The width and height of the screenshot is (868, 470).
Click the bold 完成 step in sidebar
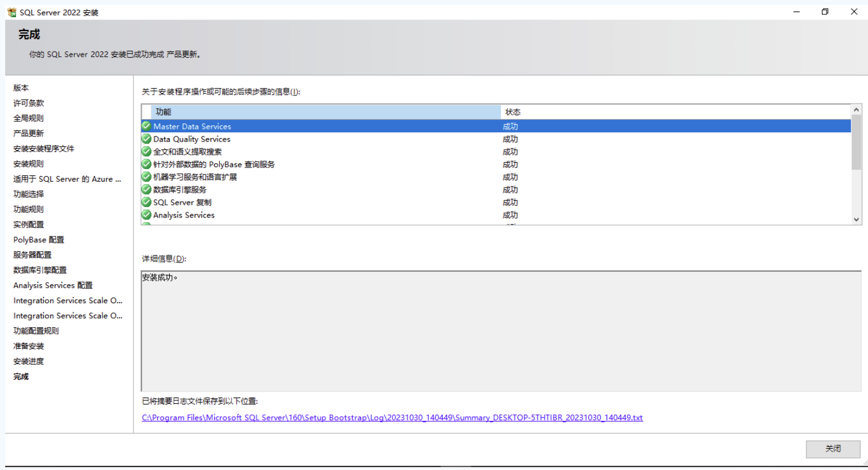[21, 376]
